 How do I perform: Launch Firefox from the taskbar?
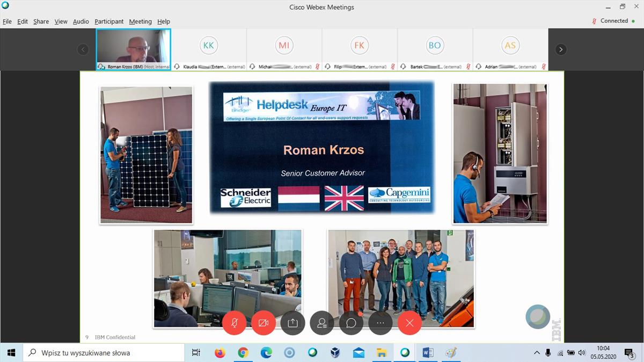click(x=219, y=353)
